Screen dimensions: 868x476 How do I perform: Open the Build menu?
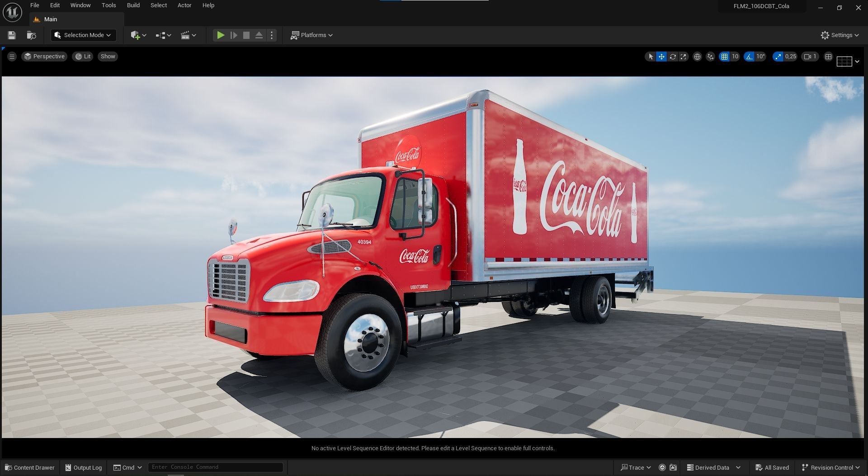coord(133,5)
